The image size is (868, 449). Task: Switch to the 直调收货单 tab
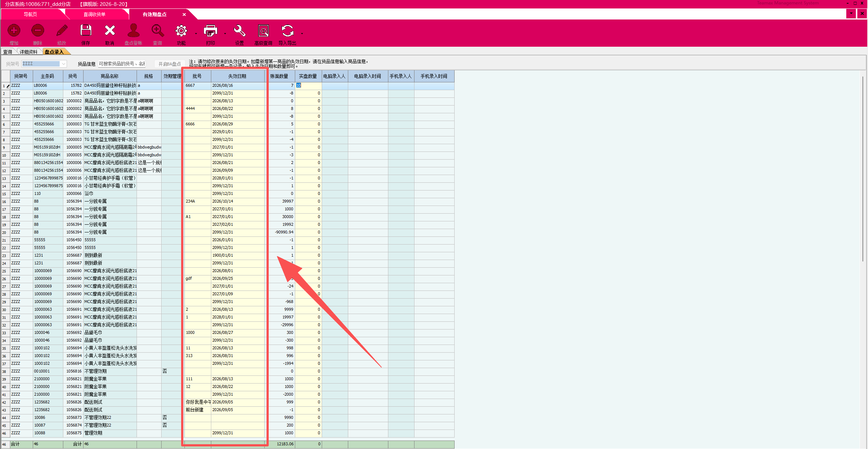(x=95, y=14)
